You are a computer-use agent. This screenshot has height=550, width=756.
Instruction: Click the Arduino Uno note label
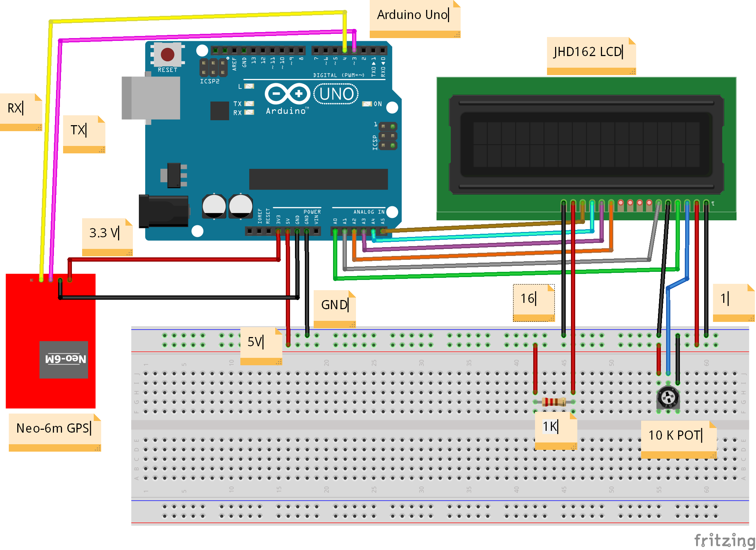(415, 19)
